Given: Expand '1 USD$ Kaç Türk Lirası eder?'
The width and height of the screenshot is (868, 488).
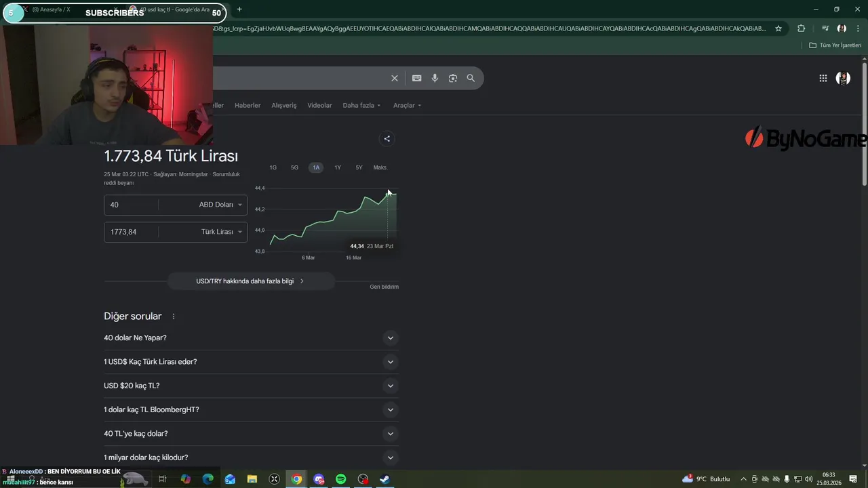Looking at the screenshot, I should (x=251, y=362).
